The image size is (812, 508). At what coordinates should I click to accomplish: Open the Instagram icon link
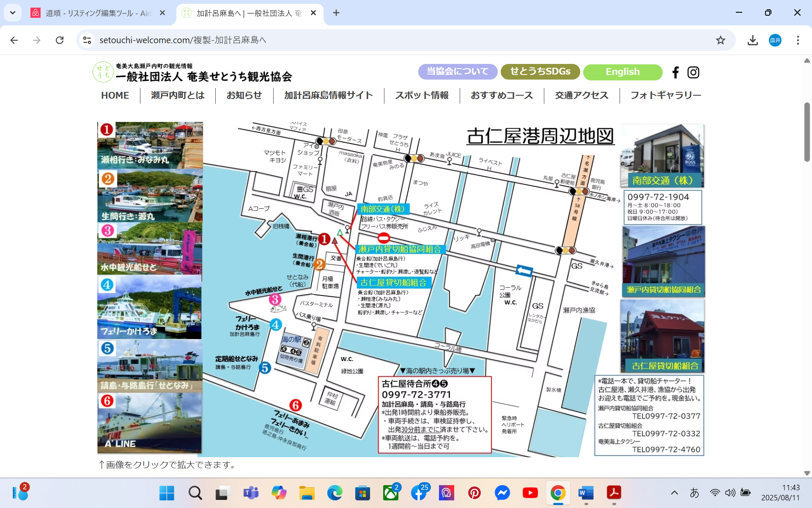pos(693,72)
